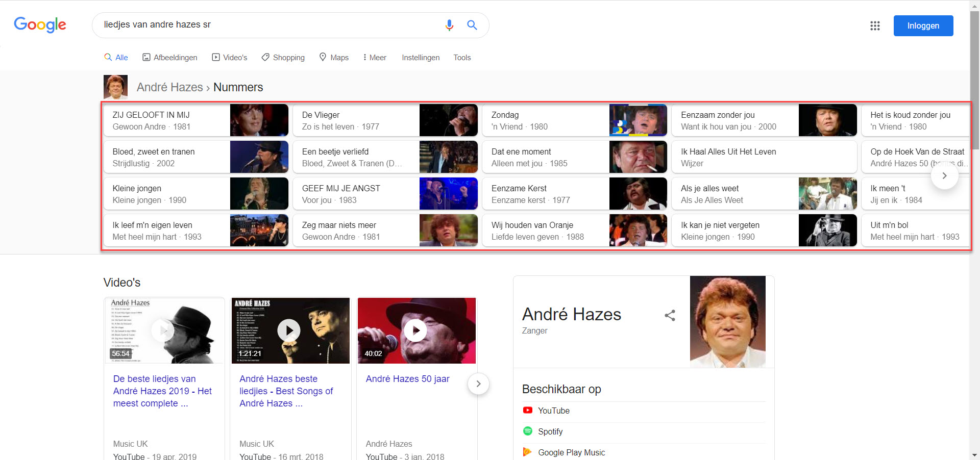Open Ik leef m'n eigen leven
The width and height of the screenshot is (980, 460).
[196, 231]
